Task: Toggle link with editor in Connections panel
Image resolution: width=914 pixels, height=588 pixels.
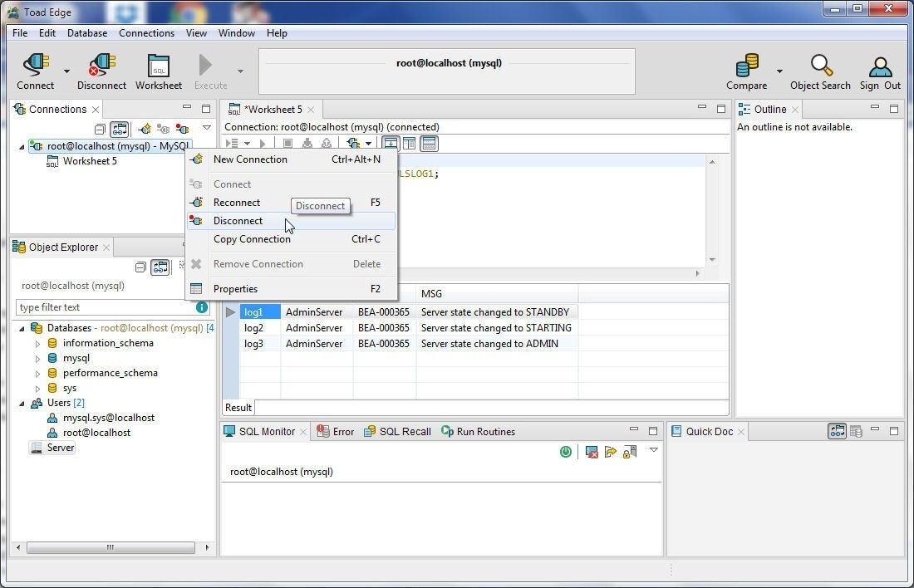Action: [x=119, y=129]
